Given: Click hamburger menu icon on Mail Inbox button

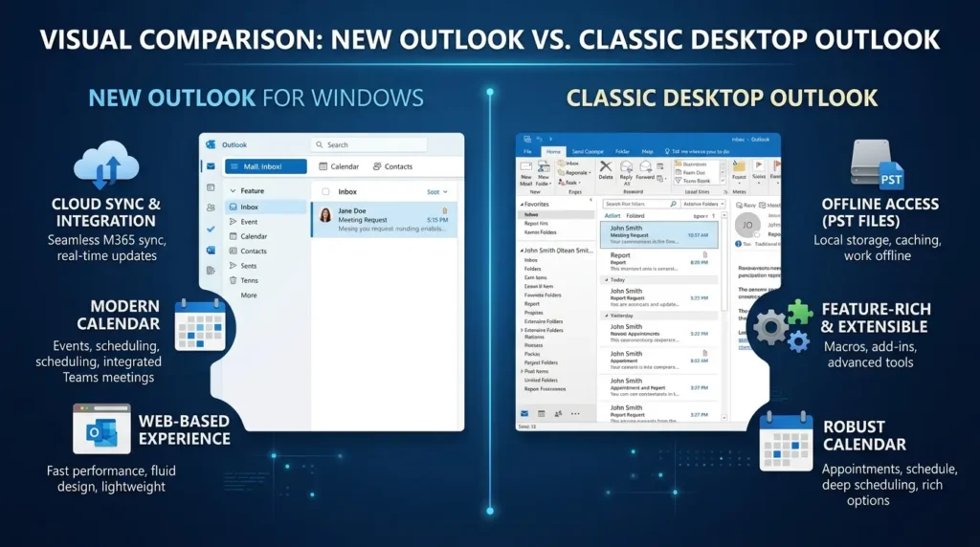Looking at the screenshot, I should point(234,166).
